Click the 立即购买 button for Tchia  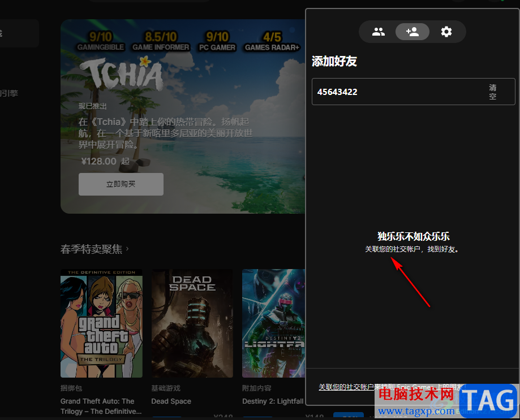(x=121, y=184)
